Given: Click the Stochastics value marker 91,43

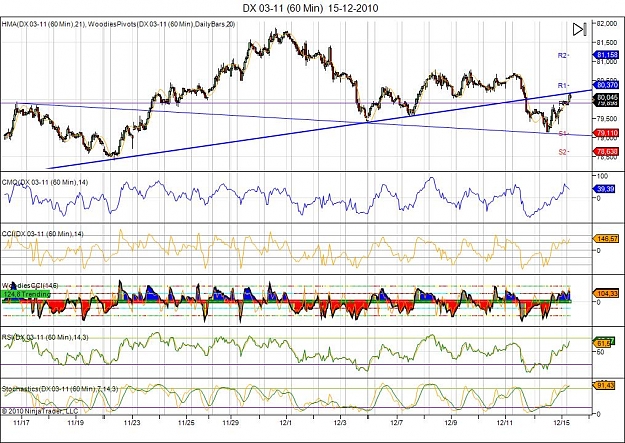Looking at the screenshot, I should point(606,385).
